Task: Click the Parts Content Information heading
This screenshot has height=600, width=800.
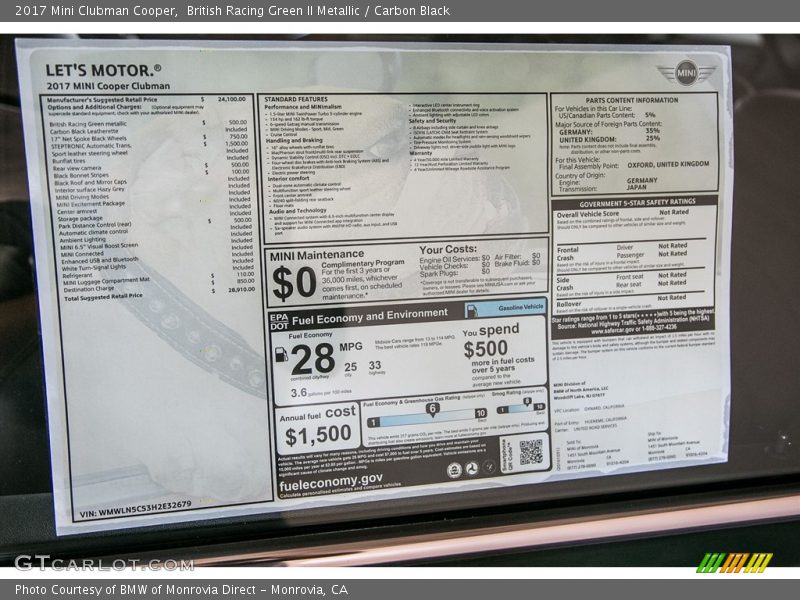Action: click(x=632, y=100)
